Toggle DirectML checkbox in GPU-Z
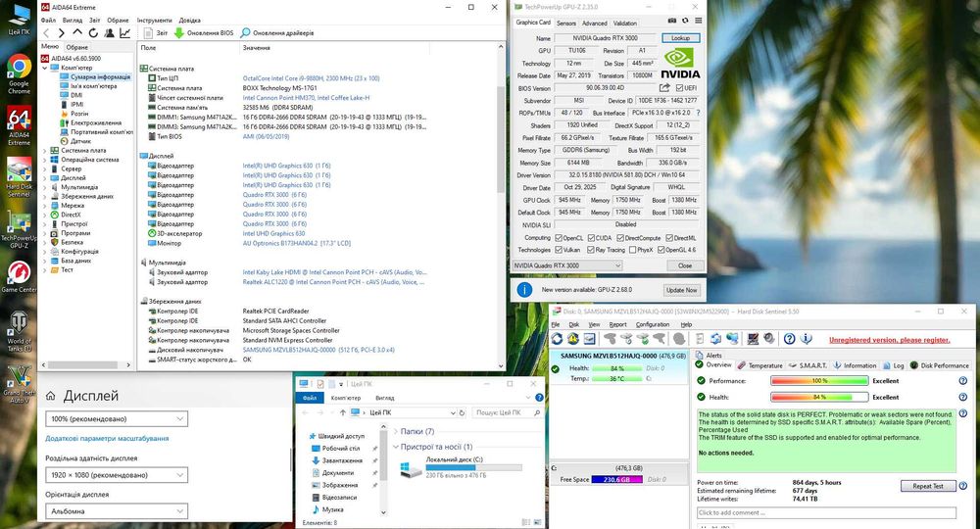The height and width of the screenshot is (529, 980). pyautogui.click(x=669, y=238)
